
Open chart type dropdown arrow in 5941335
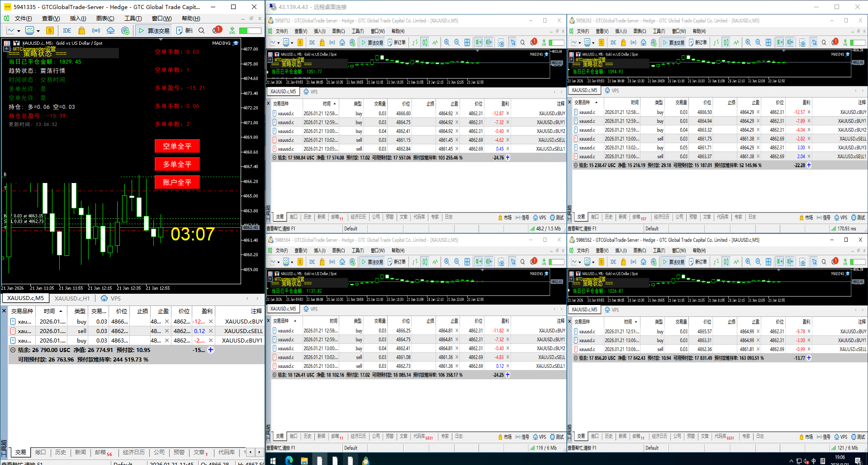tap(19, 31)
